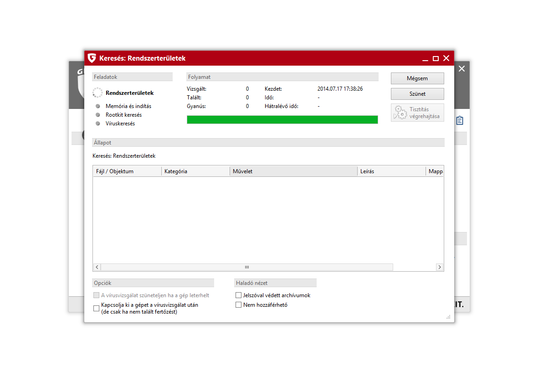Screen dimensions: 554x392
Task: Open the clipboard icon in the background window
Action: click(460, 121)
